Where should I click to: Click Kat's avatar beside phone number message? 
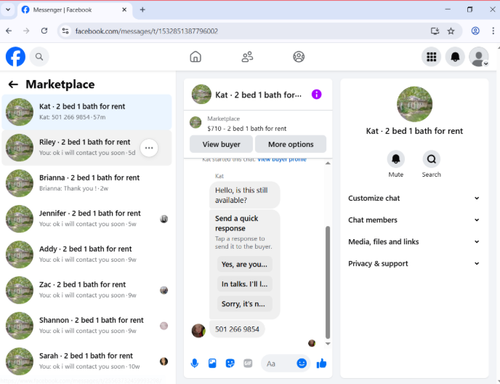(x=198, y=330)
